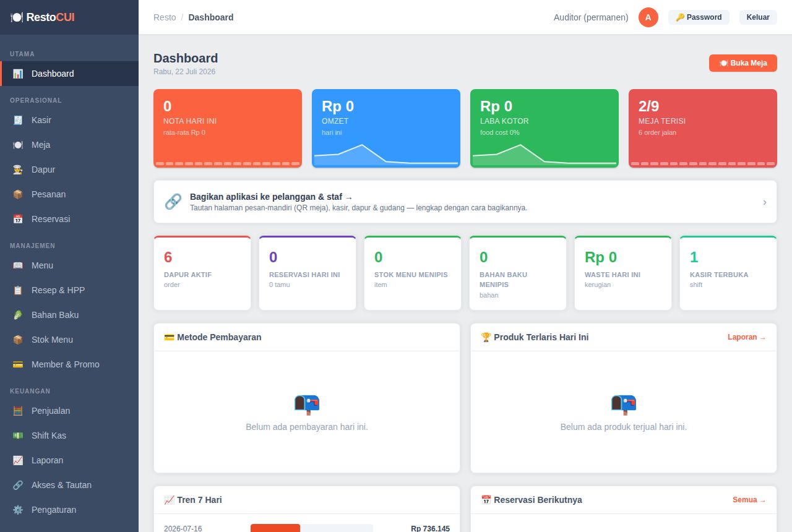
Task: Open Stok Menu in sidebar
Action: (x=69, y=340)
